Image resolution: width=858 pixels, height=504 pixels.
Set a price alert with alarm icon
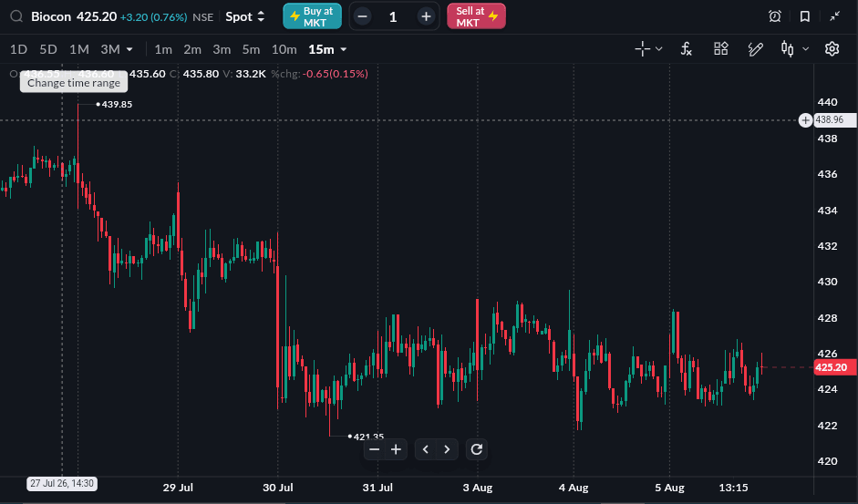(x=775, y=16)
